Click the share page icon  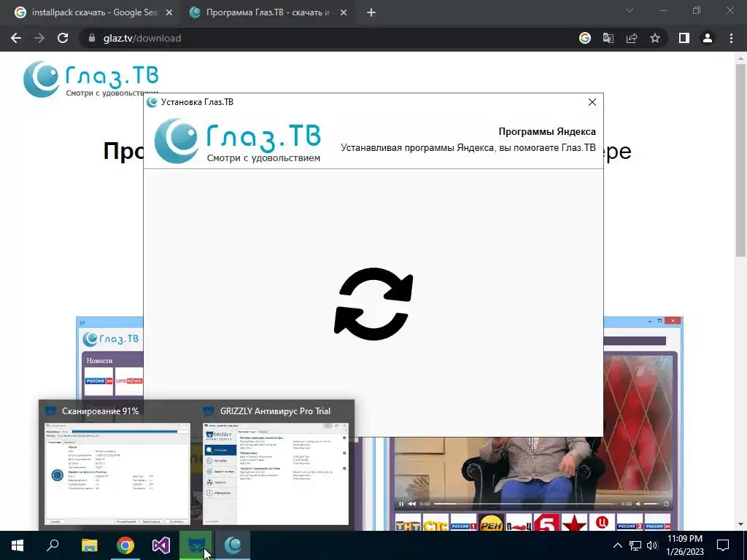click(x=632, y=38)
